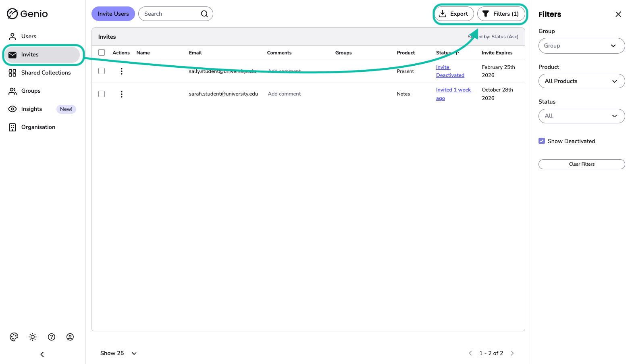Add comment for sarah.student row
Screen dimensions: 630x364
(x=284, y=94)
